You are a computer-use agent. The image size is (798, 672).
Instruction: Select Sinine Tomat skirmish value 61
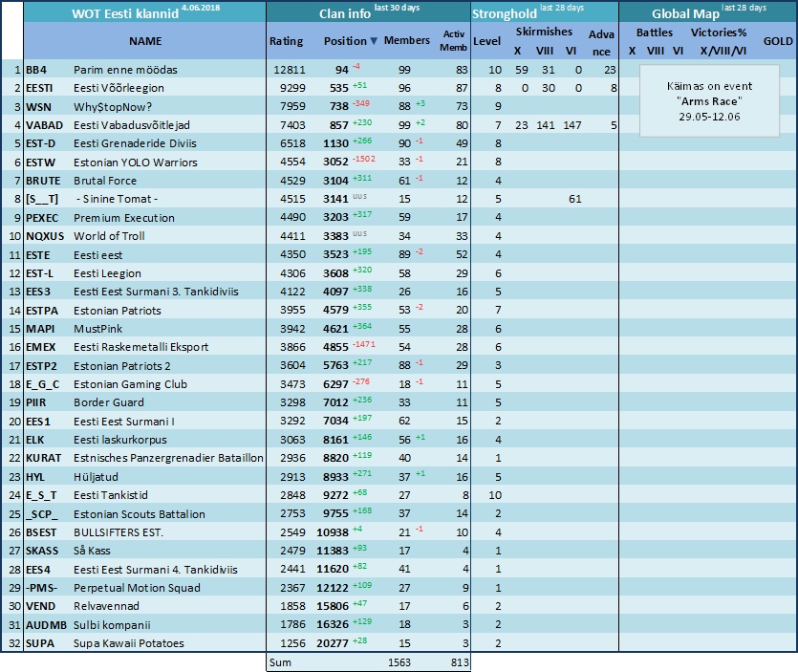[x=575, y=199]
